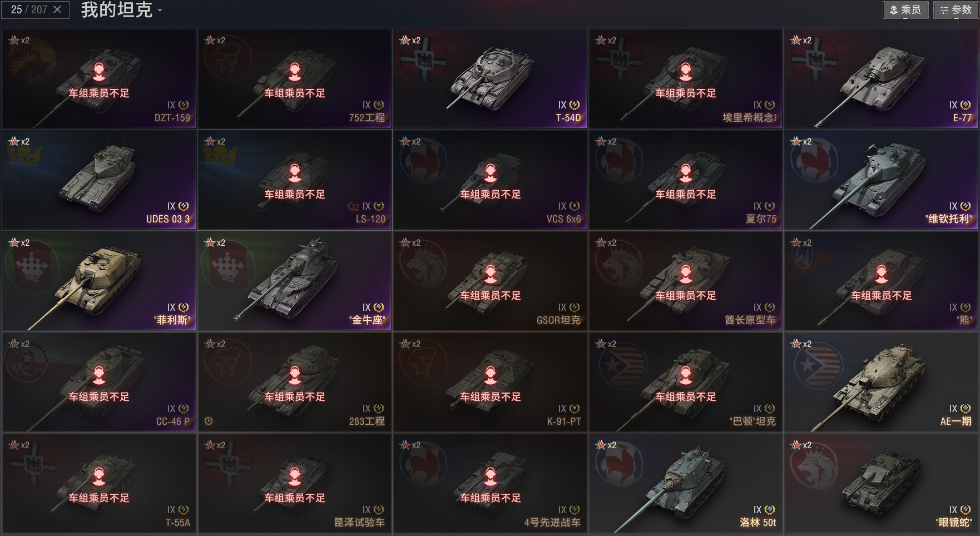The image size is (980, 536).
Task: Select the "金牛座" tank card
Action: point(295,281)
